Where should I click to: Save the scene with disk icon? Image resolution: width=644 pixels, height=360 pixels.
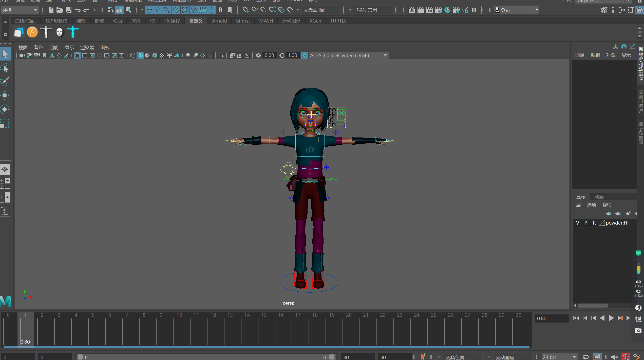(69, 10)
